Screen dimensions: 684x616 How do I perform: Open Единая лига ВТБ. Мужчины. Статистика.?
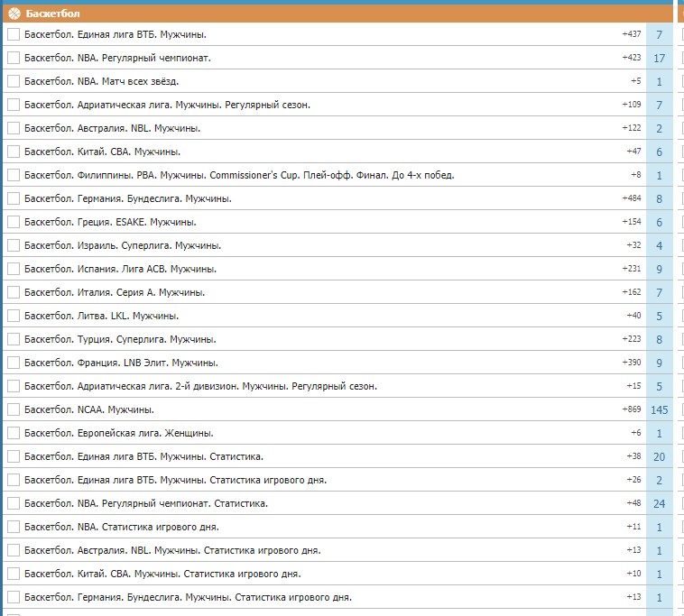pos(144,457)
